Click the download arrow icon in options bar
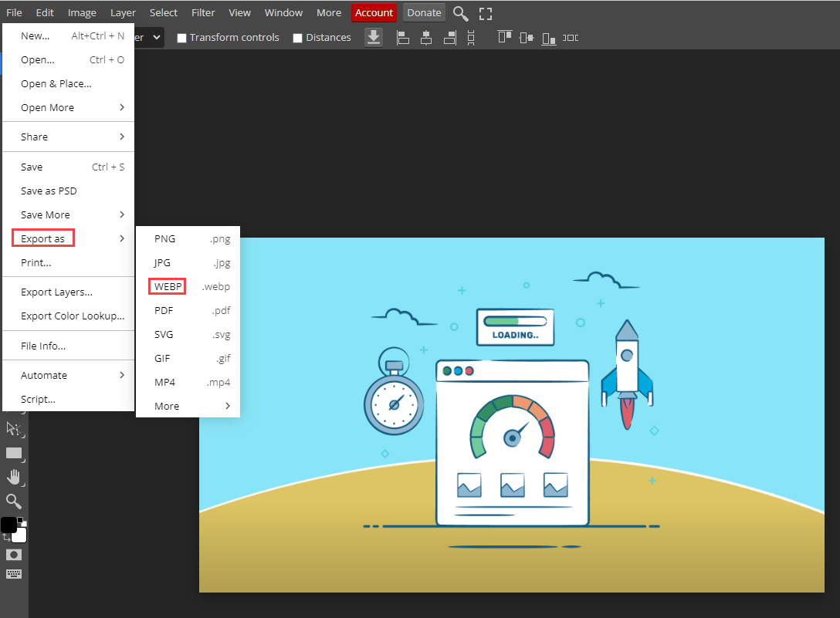Image resolution: width=840 pixels, height=618 pixels. point(374,37)
